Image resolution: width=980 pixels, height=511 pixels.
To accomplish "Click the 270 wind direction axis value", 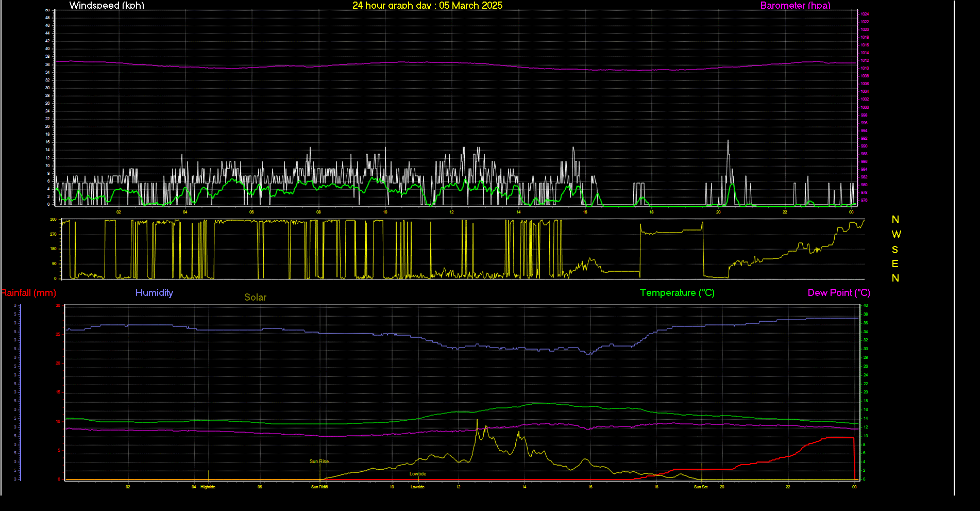I will coord(53,234).
